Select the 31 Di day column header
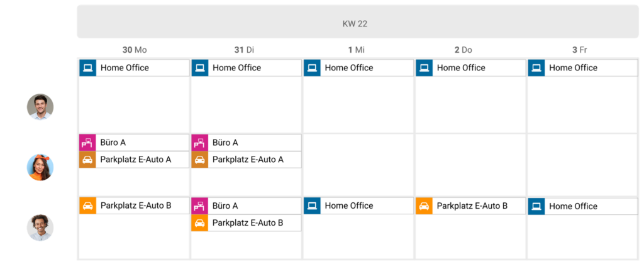 (x=246, y=50)
